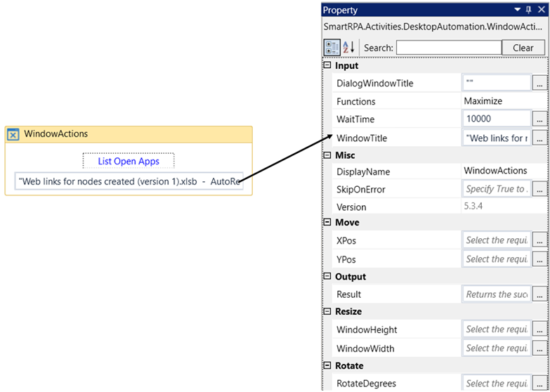
Task: Open expression editor for WaitTime
Action: [x=539, y=119]
